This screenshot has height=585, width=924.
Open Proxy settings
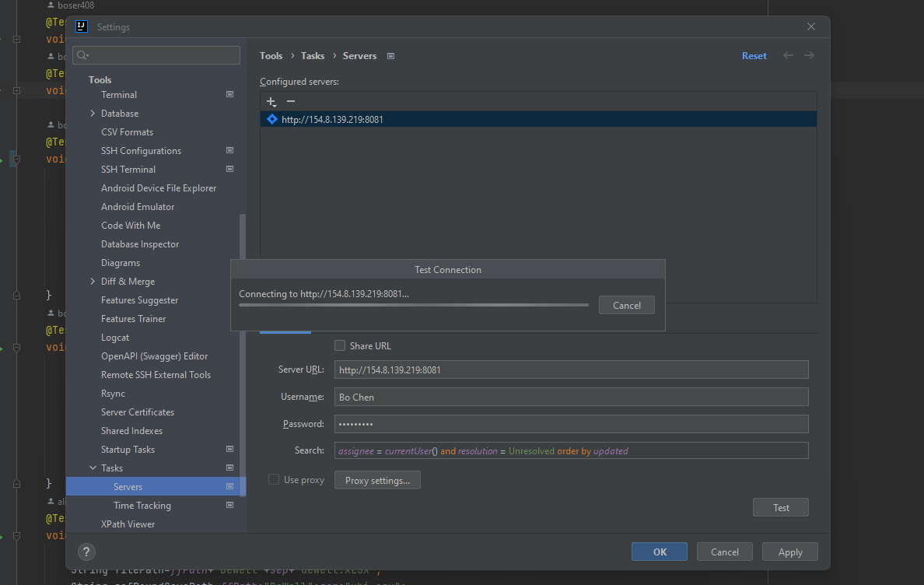377,480
